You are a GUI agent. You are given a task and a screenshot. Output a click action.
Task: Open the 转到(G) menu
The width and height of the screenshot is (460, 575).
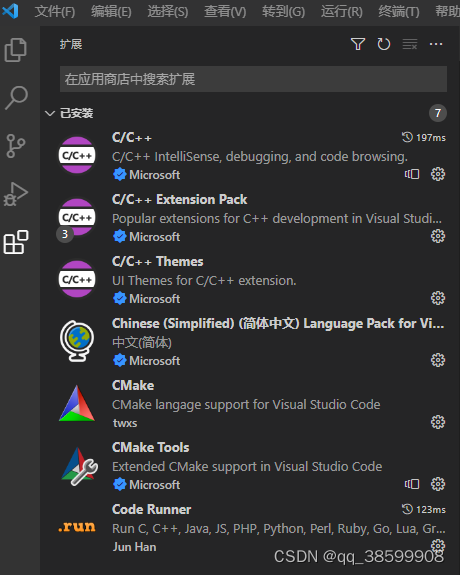(x=283, y=11)
